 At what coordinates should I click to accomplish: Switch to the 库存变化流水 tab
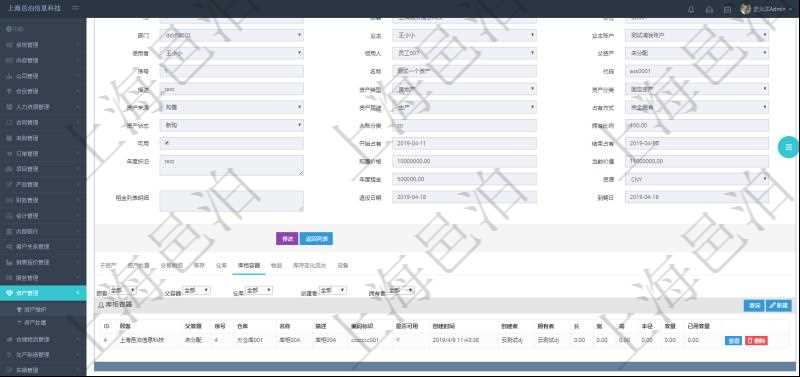[x=309, y=265]
